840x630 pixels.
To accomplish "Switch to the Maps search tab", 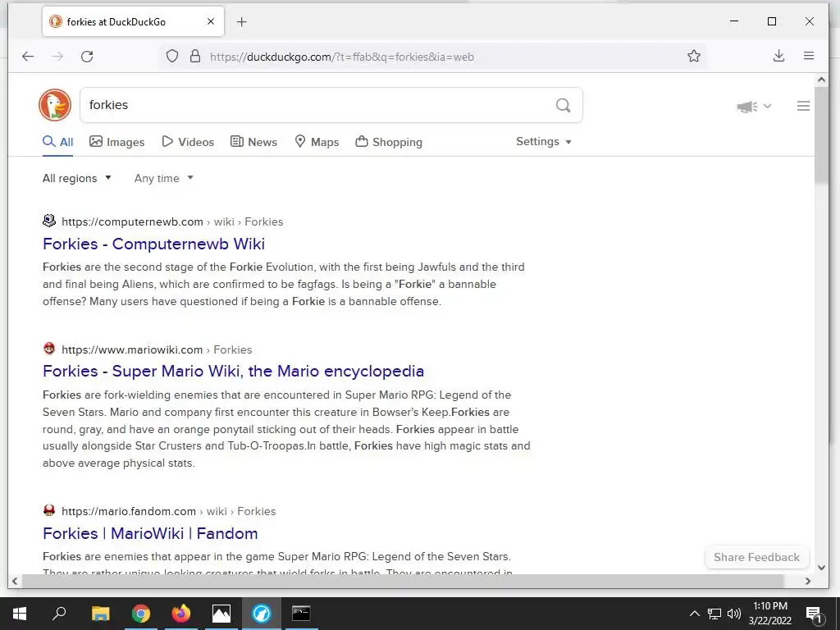I will tap(317, 142).
